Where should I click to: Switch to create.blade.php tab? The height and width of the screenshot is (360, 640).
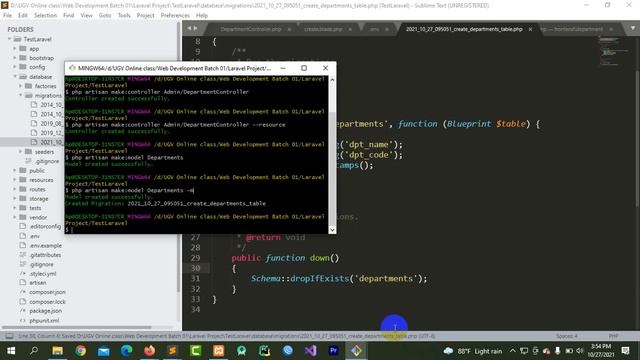[x=323, y=29]
